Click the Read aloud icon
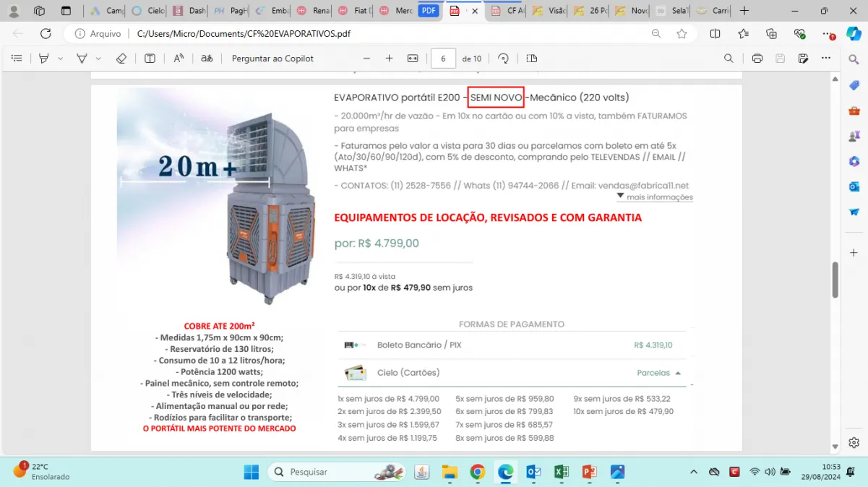 tap(179, 59)
